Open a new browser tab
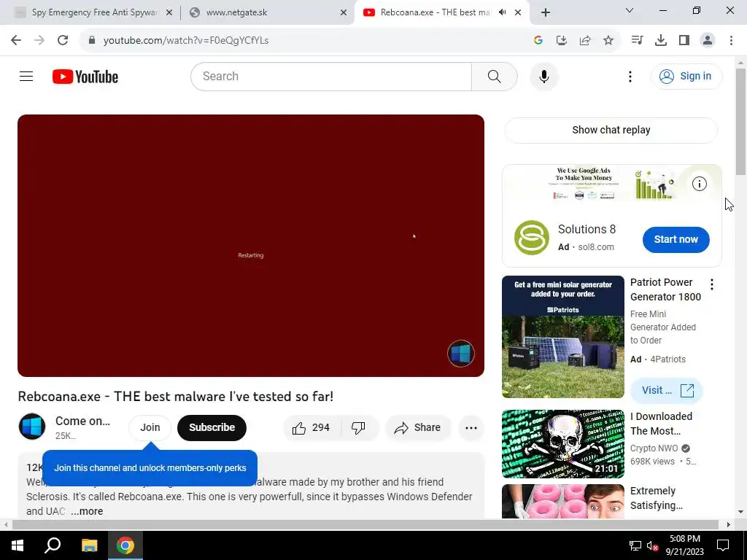747x560 pixels. (x=546, y=13)
